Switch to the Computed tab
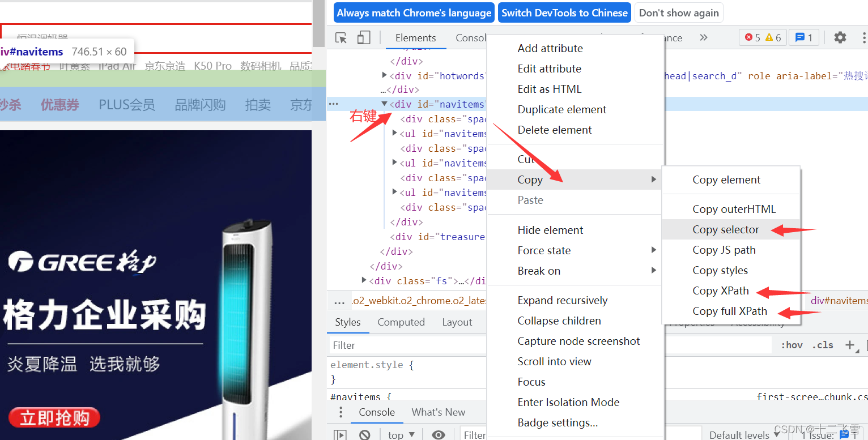Screen dimensions: 868x440 tap(401, 322)
